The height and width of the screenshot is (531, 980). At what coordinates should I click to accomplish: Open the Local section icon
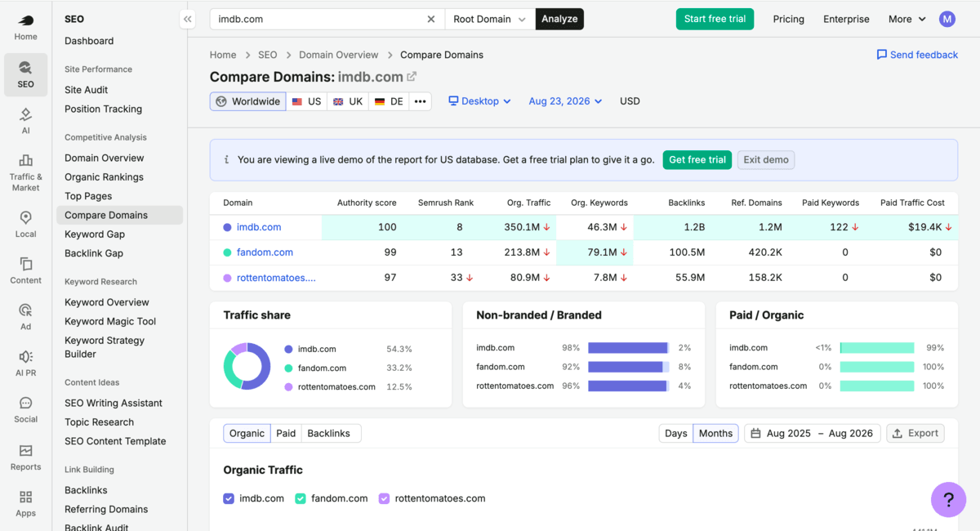[25, 225]
